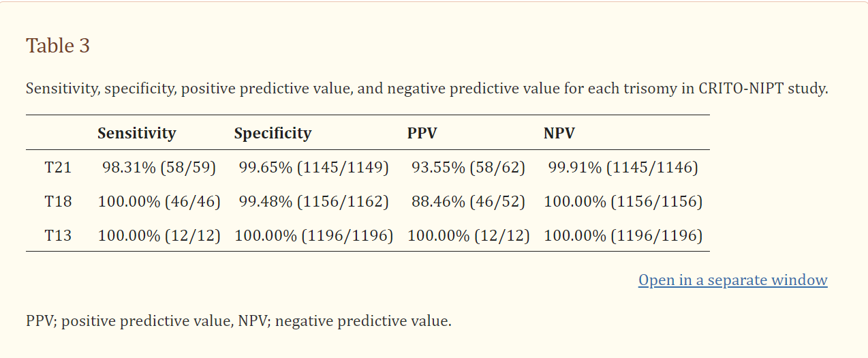Click the Sensitivity column header

pyautogui.click(x=136, y=134)
